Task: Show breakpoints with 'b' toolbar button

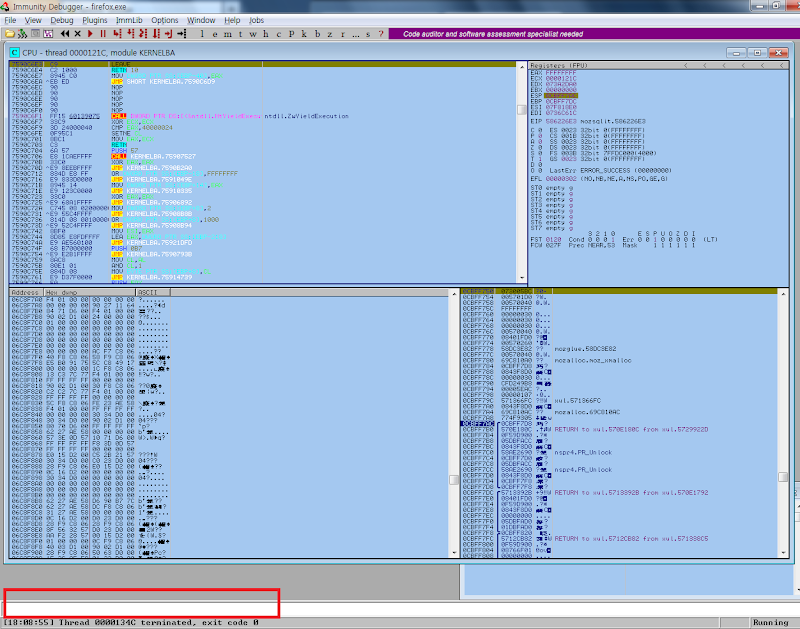Action: click(x=315, y=33)
